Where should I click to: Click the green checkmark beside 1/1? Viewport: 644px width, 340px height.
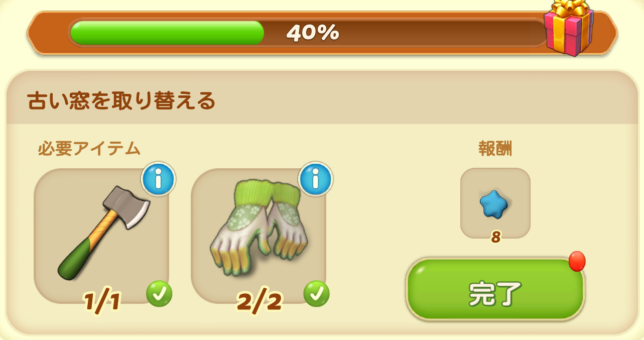tap(159, 294)
